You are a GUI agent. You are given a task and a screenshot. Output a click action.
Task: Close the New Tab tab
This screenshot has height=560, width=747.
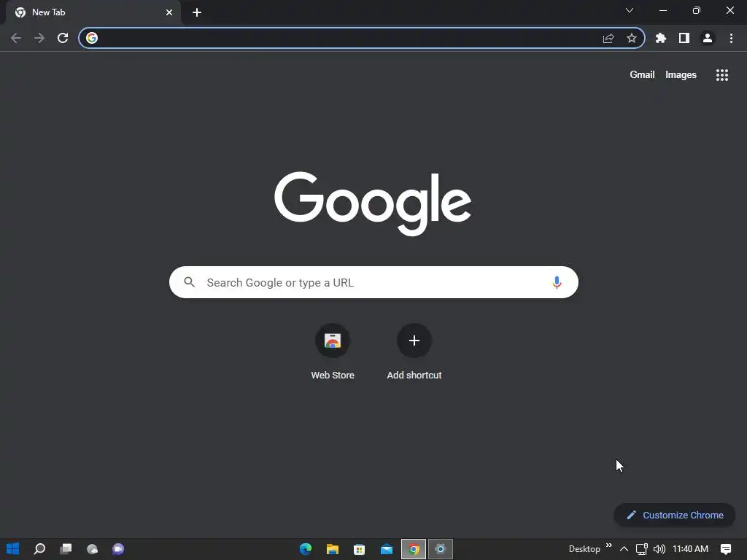point(169,12)
